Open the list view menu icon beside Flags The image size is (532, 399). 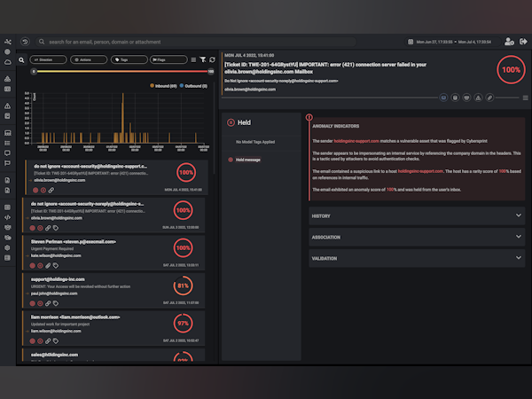193,59
